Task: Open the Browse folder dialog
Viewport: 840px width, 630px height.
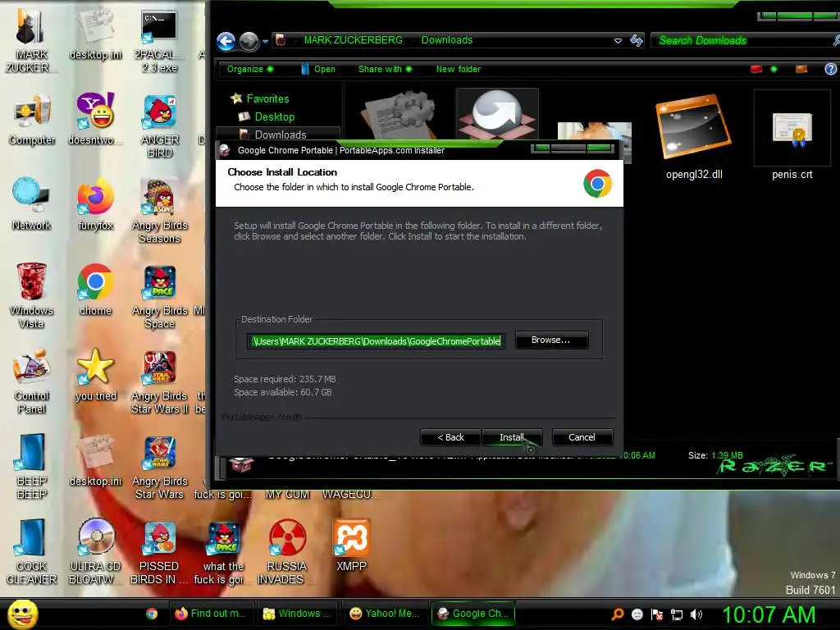Action: pyautogui.click(x=551, y=340)
